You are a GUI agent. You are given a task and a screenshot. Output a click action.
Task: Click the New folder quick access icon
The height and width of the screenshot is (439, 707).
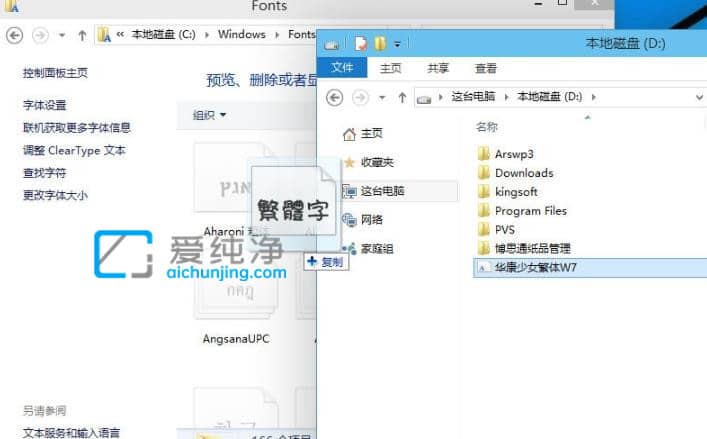coord(380,44)
